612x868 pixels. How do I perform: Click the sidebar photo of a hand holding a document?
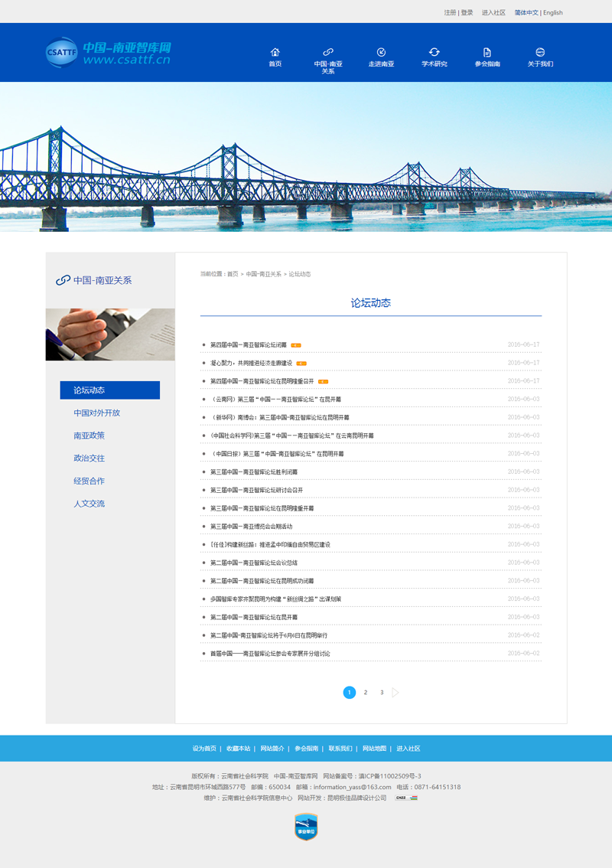[x=110, y=334]
